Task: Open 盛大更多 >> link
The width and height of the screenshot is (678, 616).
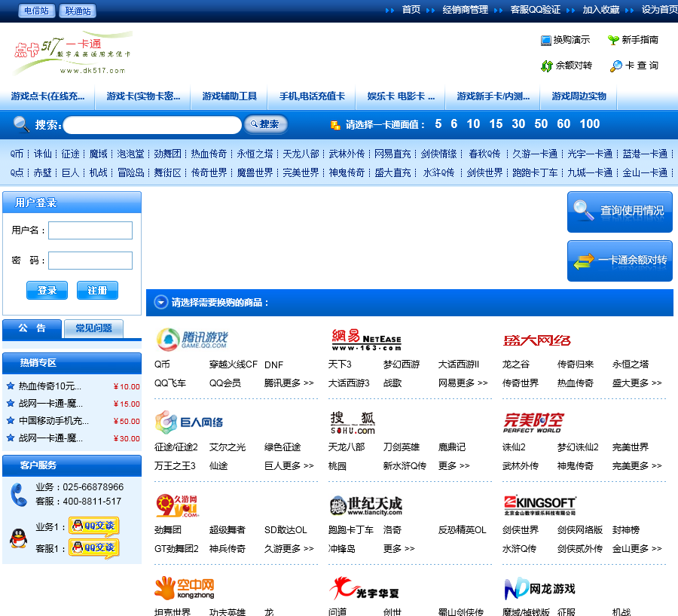Action: coord(637,383)
